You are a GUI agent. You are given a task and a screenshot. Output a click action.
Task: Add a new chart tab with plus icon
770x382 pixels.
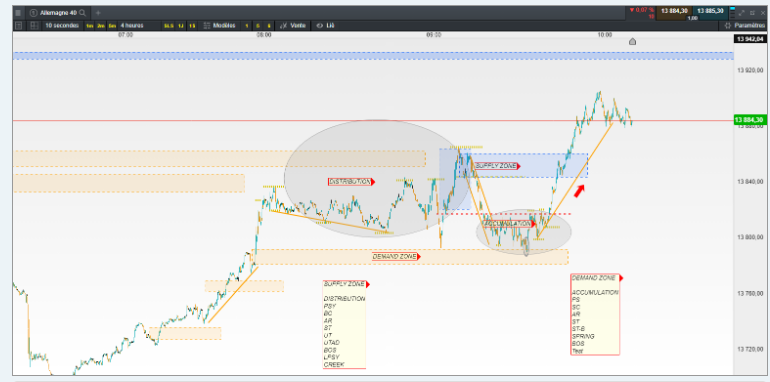coord(98,13)
